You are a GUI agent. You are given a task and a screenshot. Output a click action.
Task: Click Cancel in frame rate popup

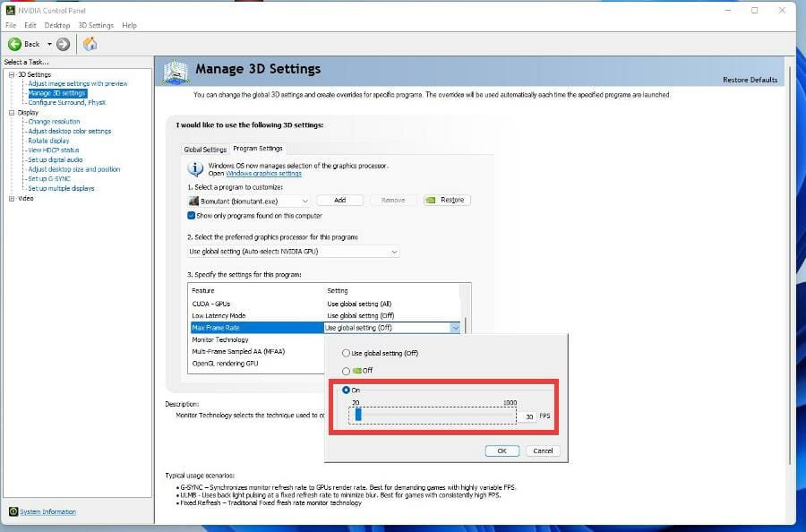[x=543, y=450]
